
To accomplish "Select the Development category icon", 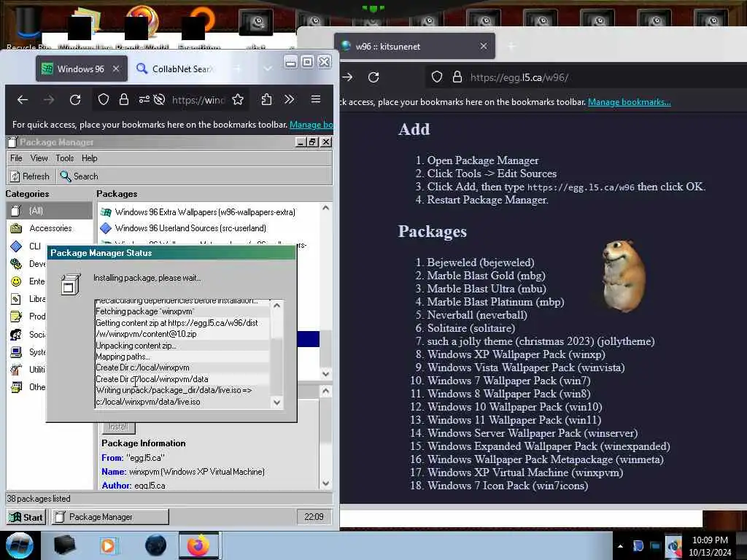I will [16, 264].
